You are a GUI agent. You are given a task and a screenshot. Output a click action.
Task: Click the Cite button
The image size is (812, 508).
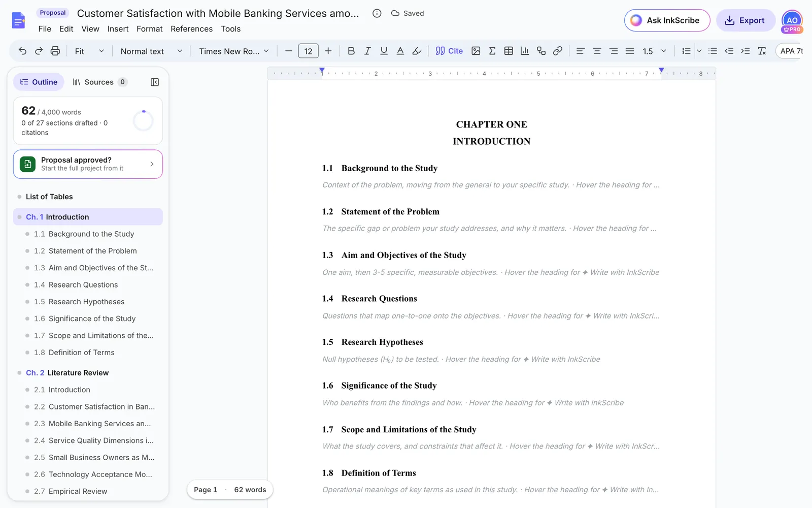click(449, 51)
